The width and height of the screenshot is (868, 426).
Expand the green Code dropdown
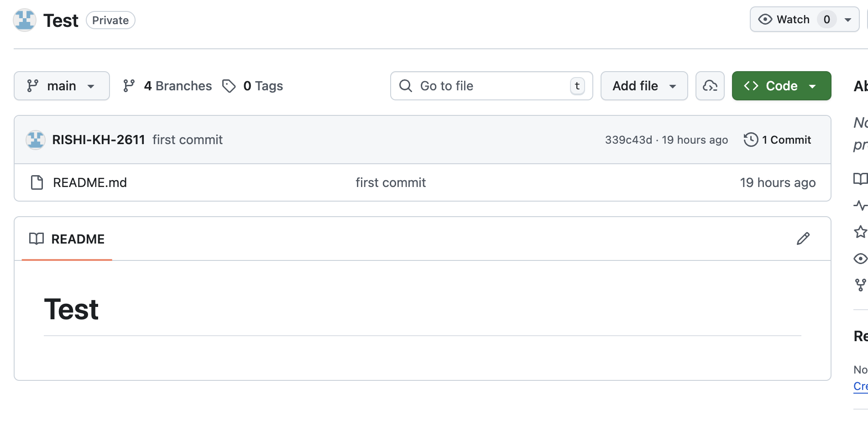pyautogui.click(x=781, y=86)
